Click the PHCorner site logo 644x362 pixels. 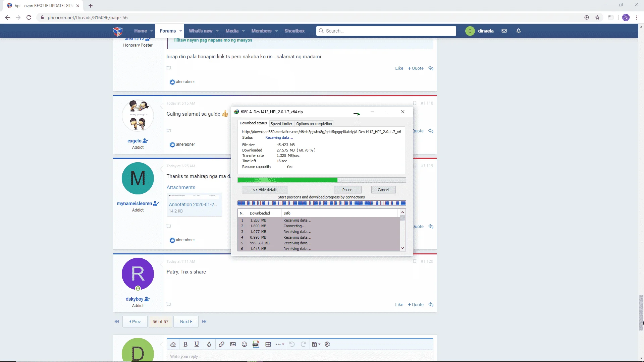(118, 31)
